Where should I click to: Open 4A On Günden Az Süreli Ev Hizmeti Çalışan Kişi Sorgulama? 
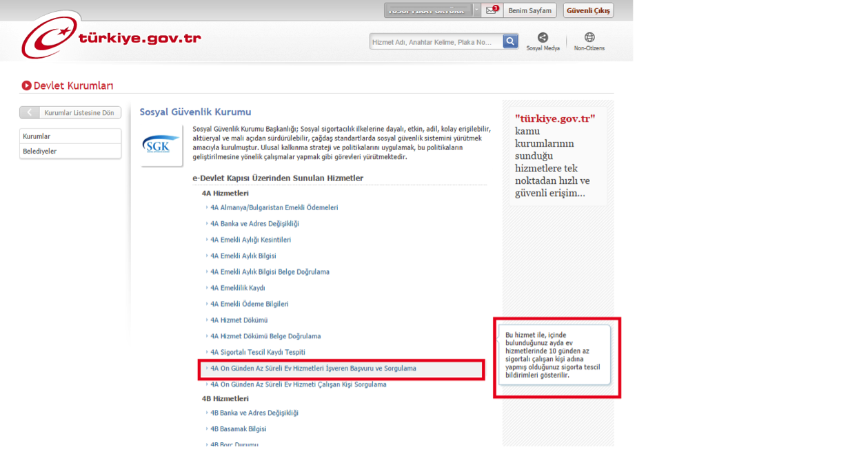(298, 384)
